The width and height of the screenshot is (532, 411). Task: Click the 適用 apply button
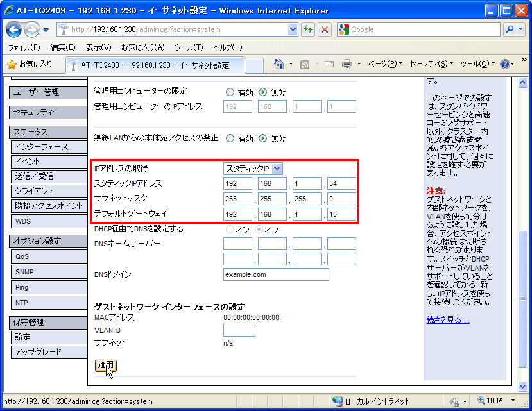(x=105, y=365)
